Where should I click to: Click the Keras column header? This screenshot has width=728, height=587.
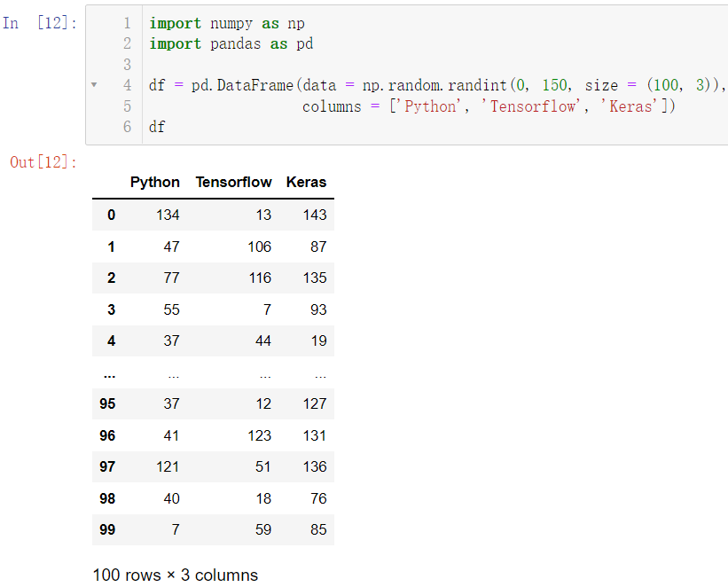pyautogui.click(x=307, y=182)
